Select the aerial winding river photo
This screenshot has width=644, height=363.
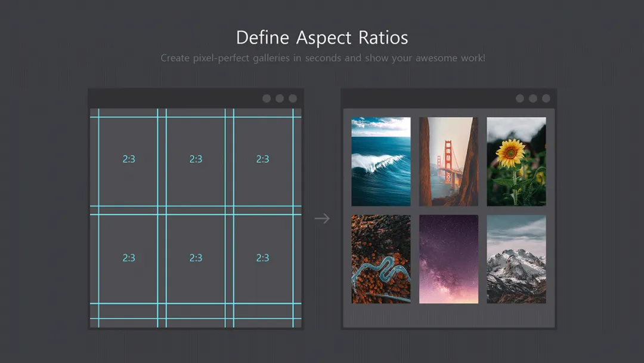coord(381,259)
